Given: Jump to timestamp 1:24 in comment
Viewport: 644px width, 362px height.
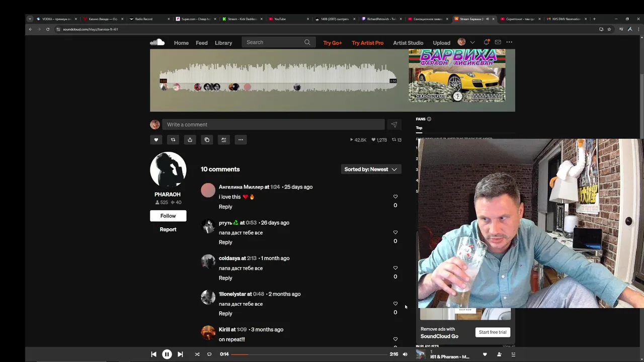Looking at the screenshot, I should coord(275,187).
